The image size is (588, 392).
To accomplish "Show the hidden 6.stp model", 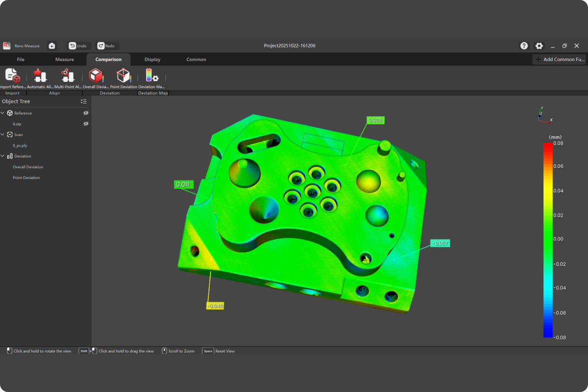I will (x=86, y=123).
